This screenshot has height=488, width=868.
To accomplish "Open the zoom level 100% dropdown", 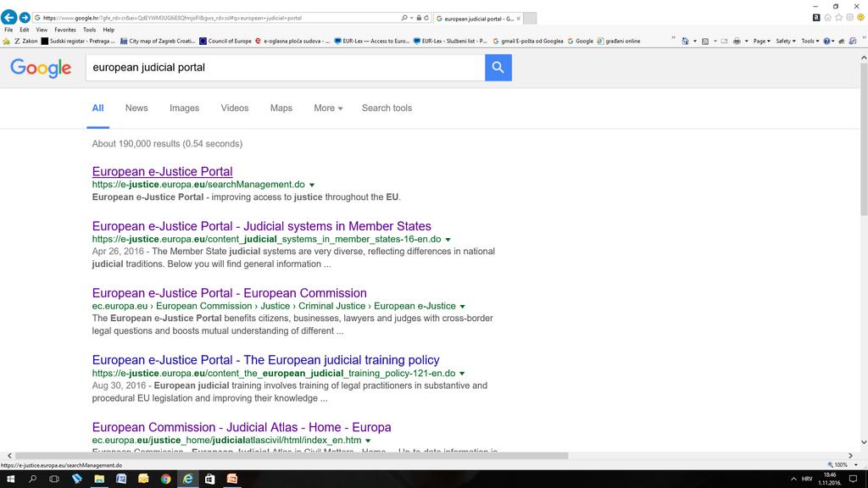I will click(856, 465).
